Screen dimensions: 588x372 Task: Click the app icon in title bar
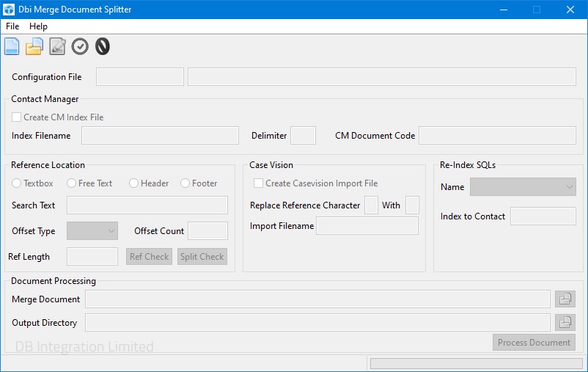[x=9, y=10]
